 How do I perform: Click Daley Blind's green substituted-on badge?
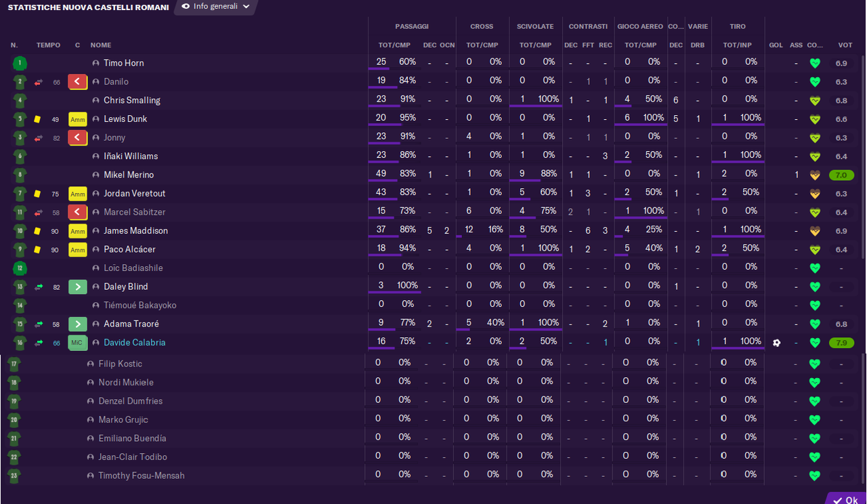click(78, 287)
